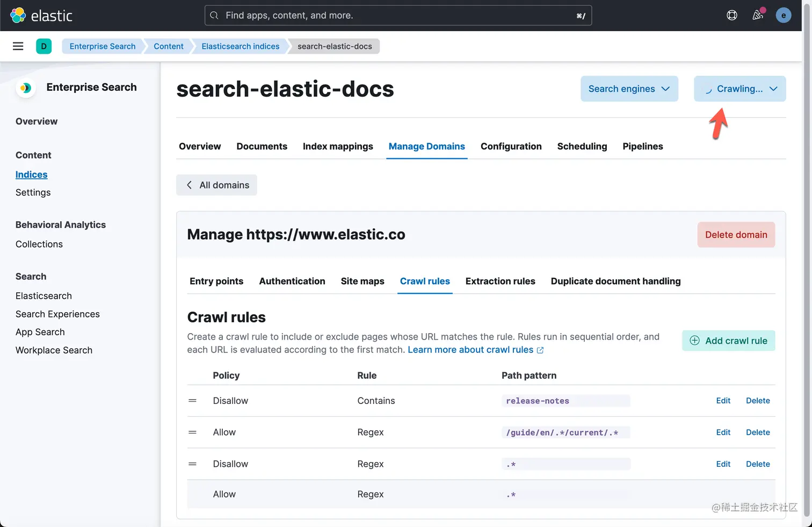The image size is (812, 527).
Task: Click the Elastic logo in the header
Action: click(x=41, y=16)
